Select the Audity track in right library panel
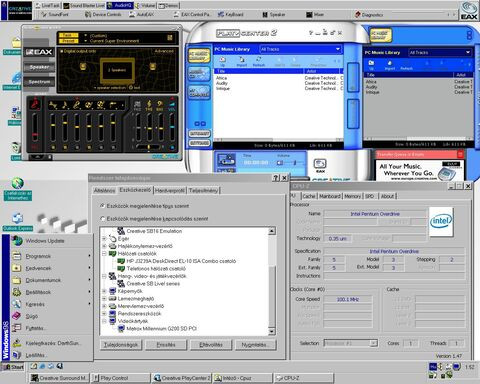 tap(371, 87)
